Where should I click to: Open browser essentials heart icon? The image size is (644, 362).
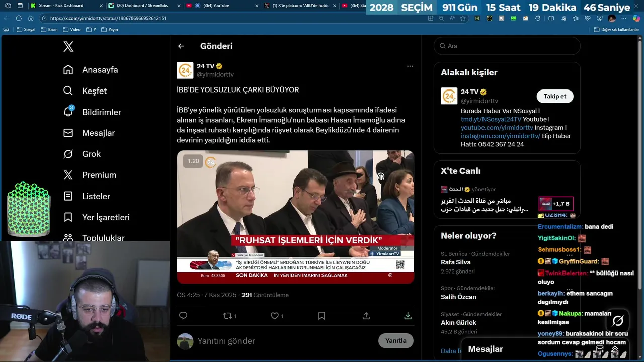click(x=587, y=18)
